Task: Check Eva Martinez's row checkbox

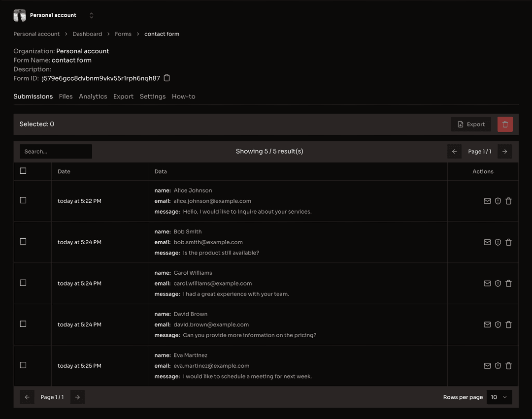Action: [x=23, y=365]
